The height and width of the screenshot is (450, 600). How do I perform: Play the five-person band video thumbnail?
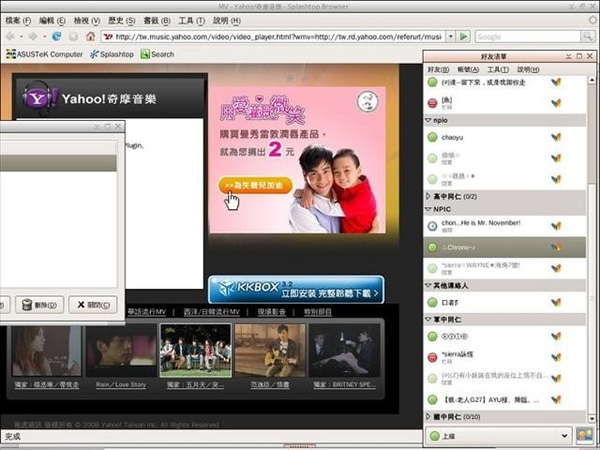point(196,350)
